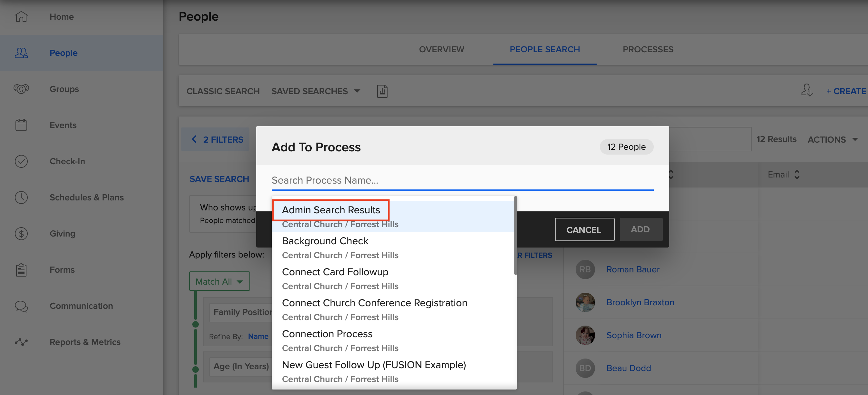
Task: Open the Check-In section
Action: pos(21,161)
